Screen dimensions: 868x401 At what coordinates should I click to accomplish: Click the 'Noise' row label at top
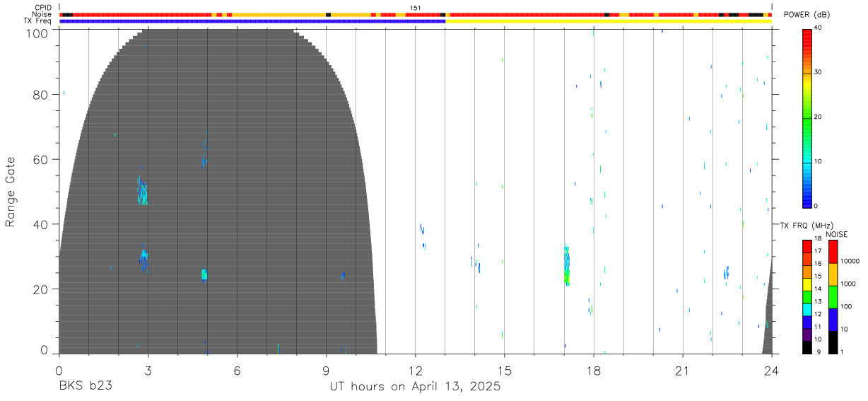click(x=42, y=14)
